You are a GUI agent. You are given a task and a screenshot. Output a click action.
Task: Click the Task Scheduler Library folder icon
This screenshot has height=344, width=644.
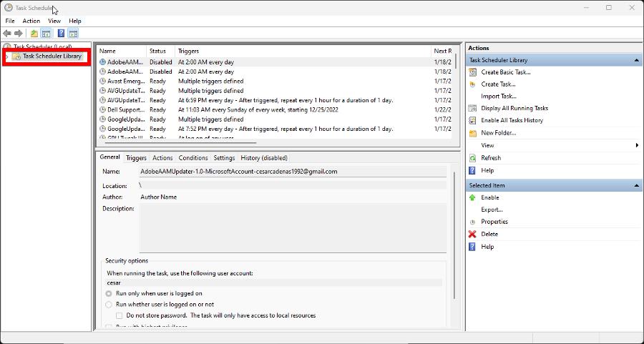pyautogui.click(x=16, y=56)
